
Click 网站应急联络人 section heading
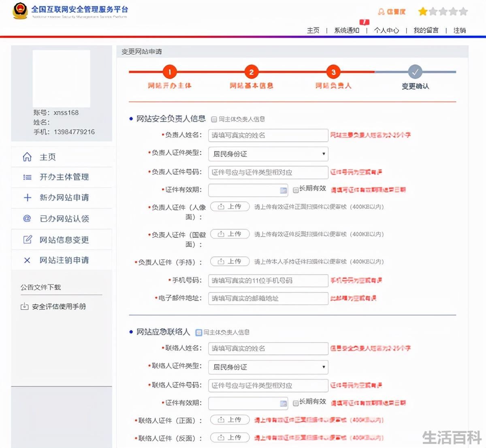click(x=163, y=332)
